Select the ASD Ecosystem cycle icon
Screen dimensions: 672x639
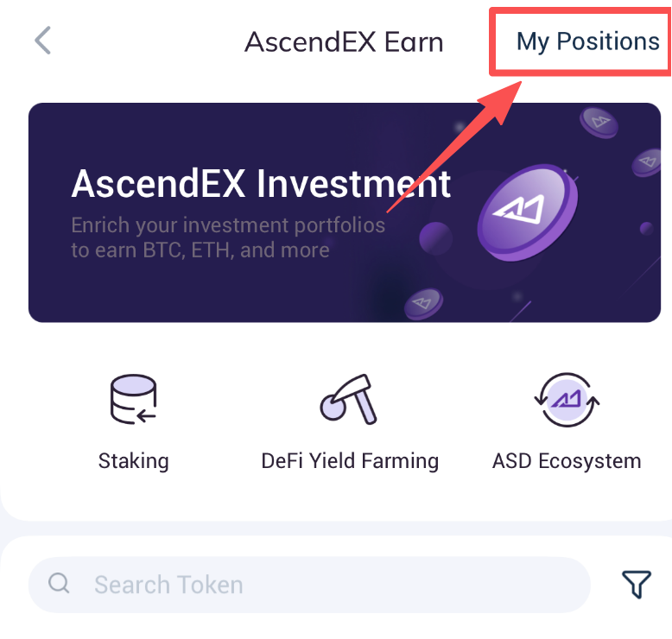[x=567, y=400]
